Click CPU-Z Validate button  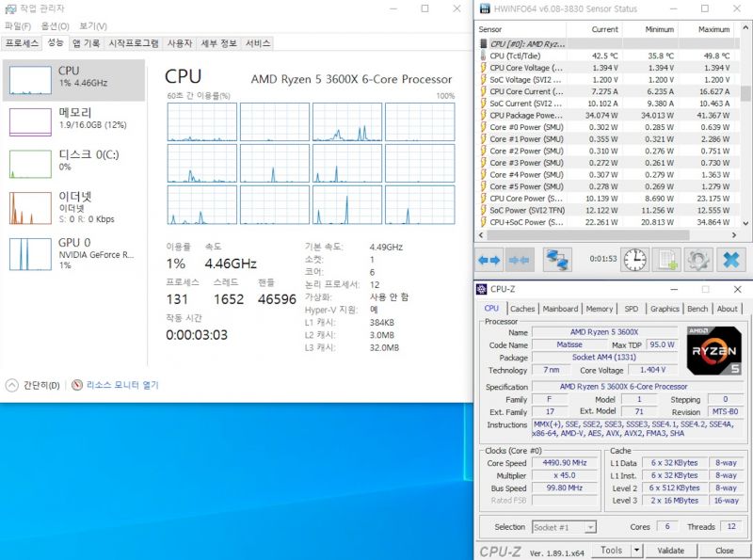(x=671, y=551)
